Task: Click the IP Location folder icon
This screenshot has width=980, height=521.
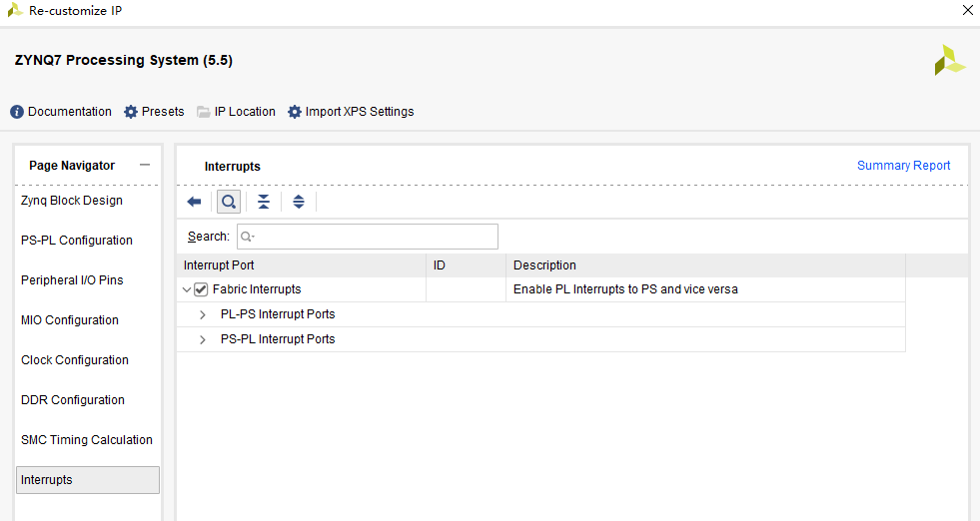Action: pyautogui.click(x=204, y=112)
